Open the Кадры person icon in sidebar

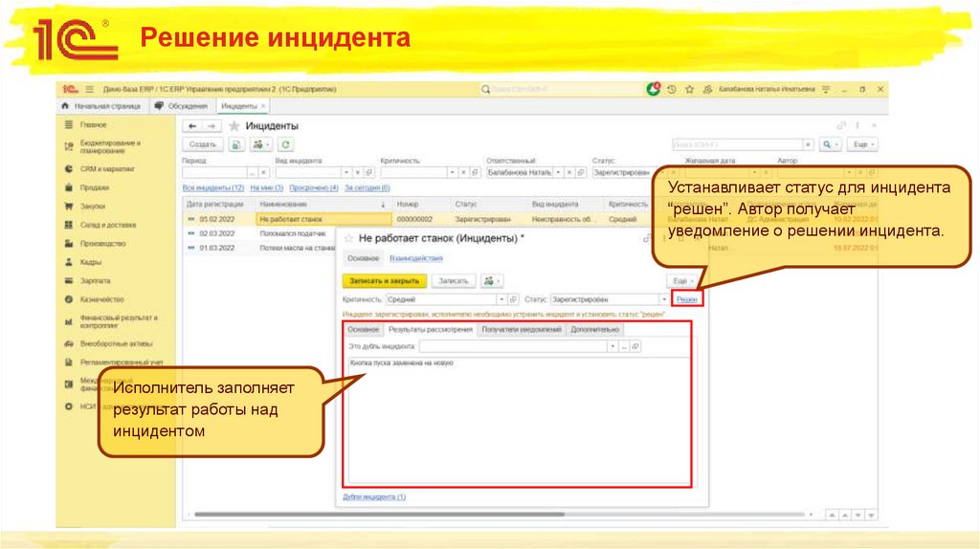[x=69, y=262]
